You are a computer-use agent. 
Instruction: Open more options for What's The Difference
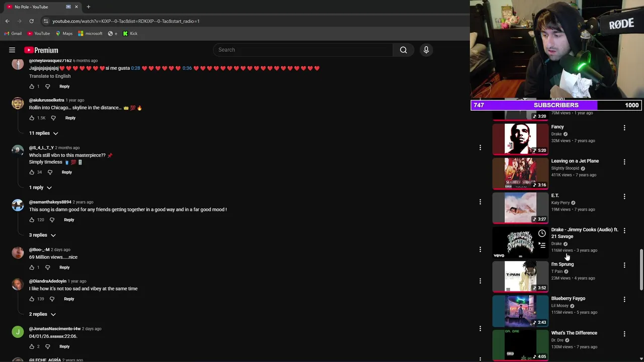(624, 334)
